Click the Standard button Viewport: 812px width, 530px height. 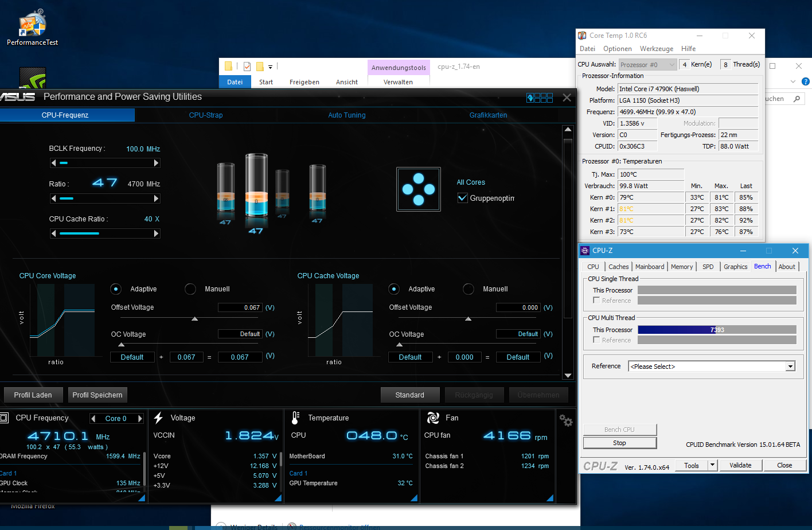[x=410, y=395]
